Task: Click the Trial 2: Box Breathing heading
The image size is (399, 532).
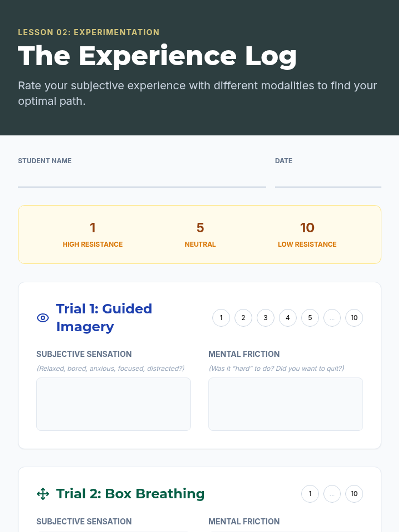Action: pyautogui.click(x=130, y=494)
